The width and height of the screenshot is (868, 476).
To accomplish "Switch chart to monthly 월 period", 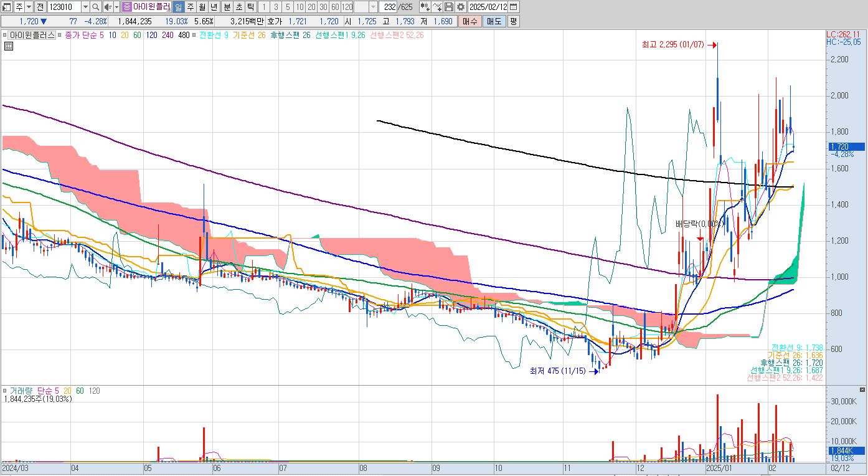I will click(202, 7).
